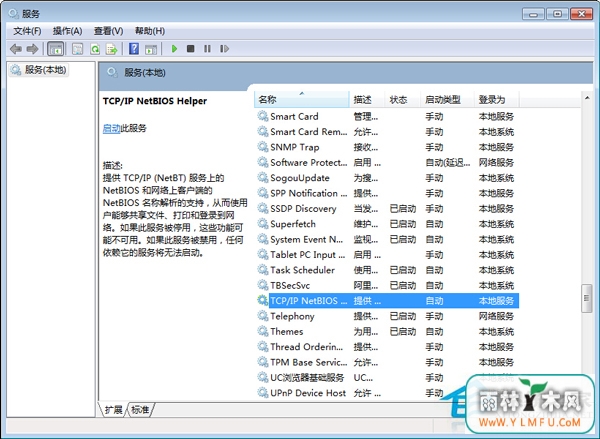Toggle the action pane toolbar icon
600x439 pixels.
click(151, 49)
